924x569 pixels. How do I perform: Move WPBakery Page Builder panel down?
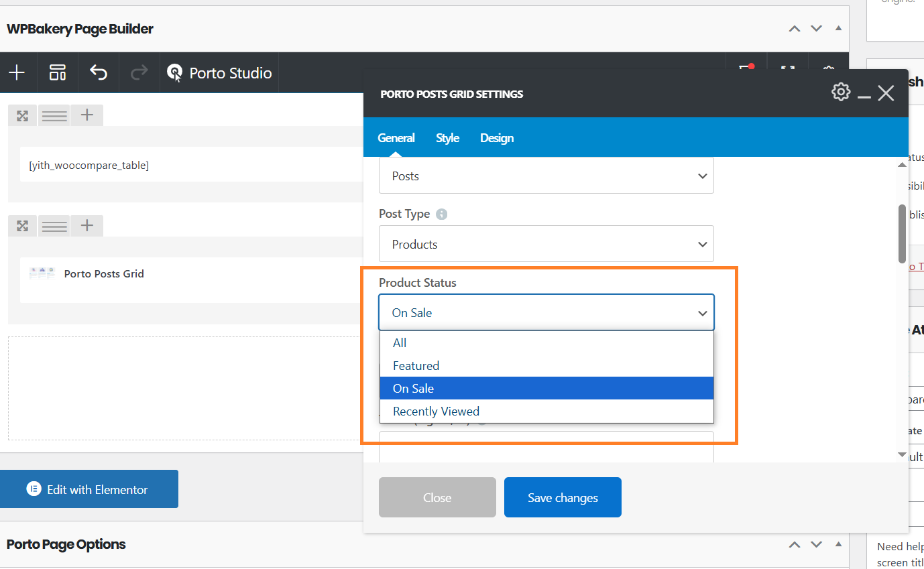(x=816, y=29)
